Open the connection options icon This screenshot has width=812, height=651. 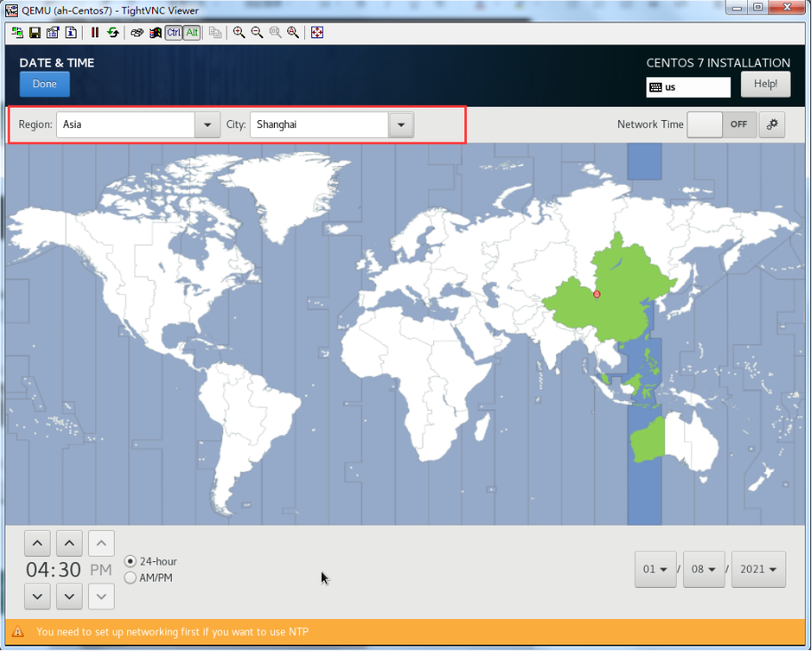(52, 33)
